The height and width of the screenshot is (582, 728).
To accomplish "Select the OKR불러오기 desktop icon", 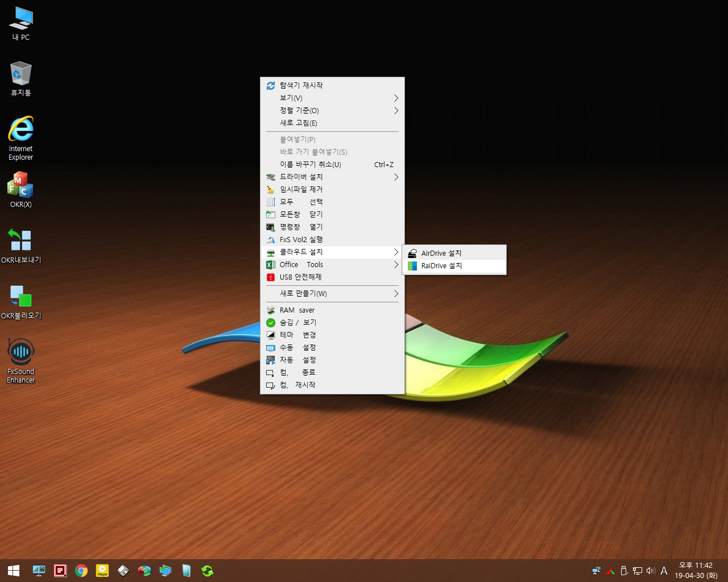I will 21,301.
